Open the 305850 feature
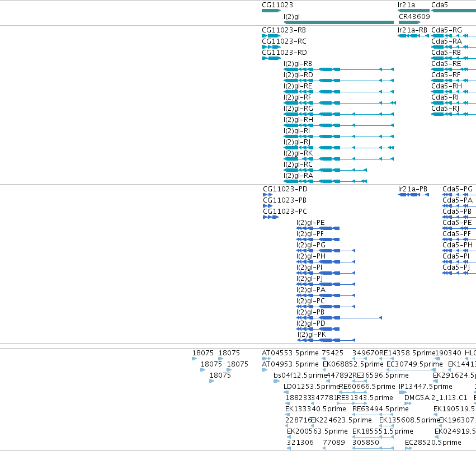This screenshot has height=451, width=476. pyautogui.click(x=365, y=443)
